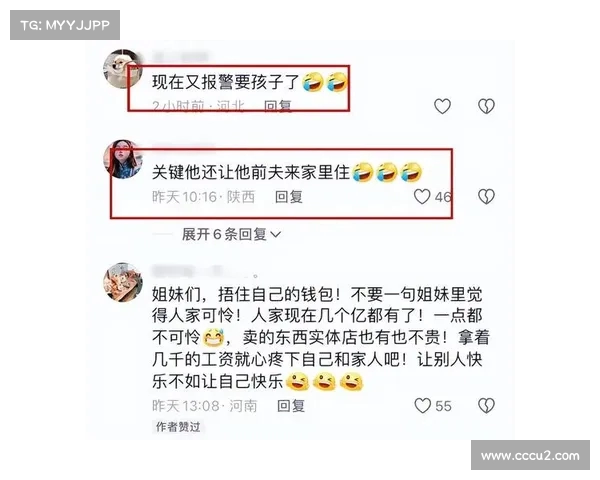Reply to the 现在又报警要孩子了 comment

pyautogui.click(x=278, y=106)
